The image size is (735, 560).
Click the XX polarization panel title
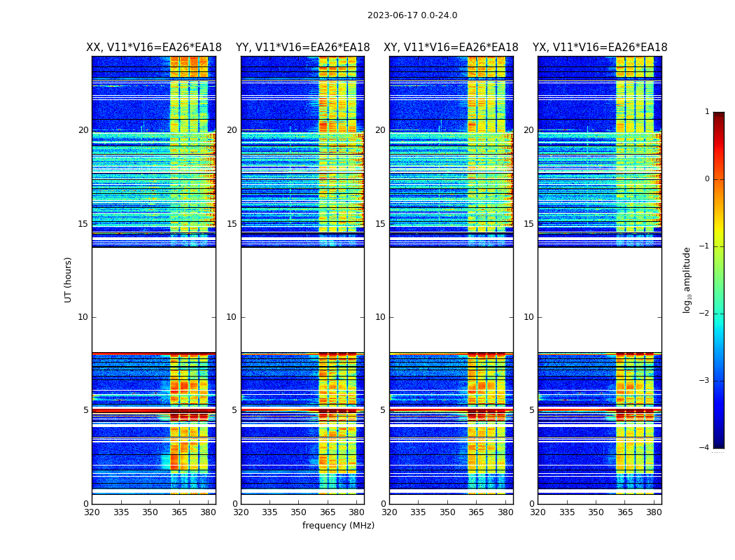154,48
